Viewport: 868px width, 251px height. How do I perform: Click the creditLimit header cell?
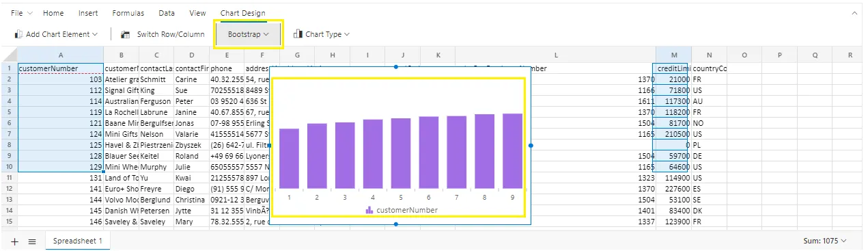click(674, 68)
